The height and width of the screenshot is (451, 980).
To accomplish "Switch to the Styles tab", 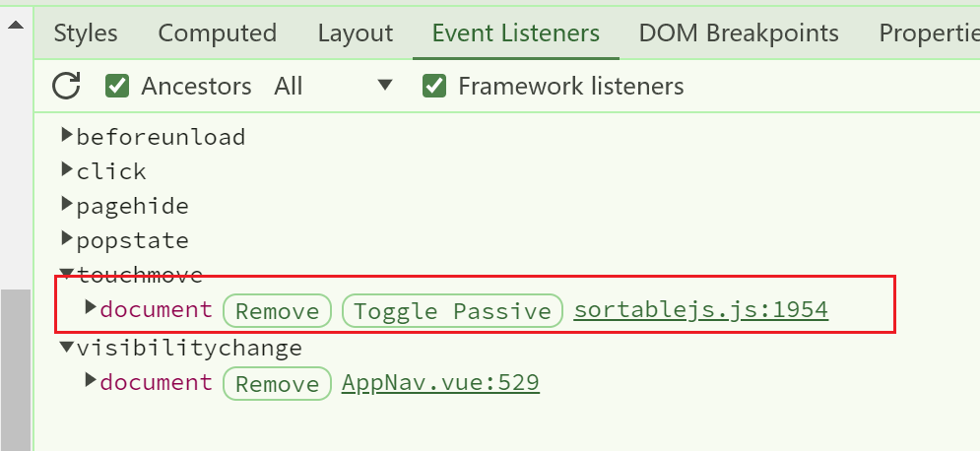I will (x=86, y=33).
